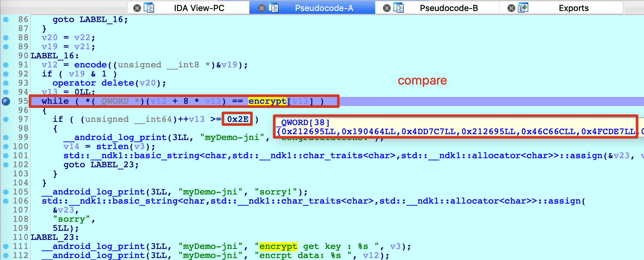Click the 0x2E constant on line 97
Viewport: 644px width, 260px height.
click(238, 119)
